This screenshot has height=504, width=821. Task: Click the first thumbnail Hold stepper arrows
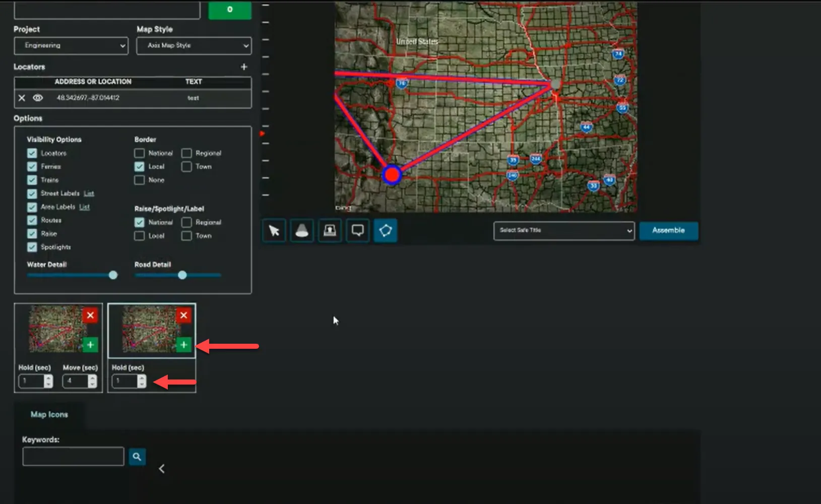pyautogui.click(x=48, y=381)
